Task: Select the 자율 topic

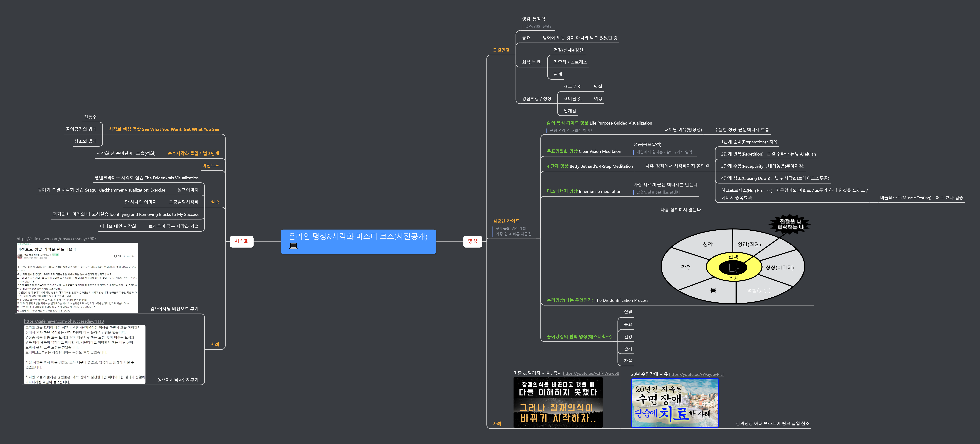Action: tap(628, 361)
